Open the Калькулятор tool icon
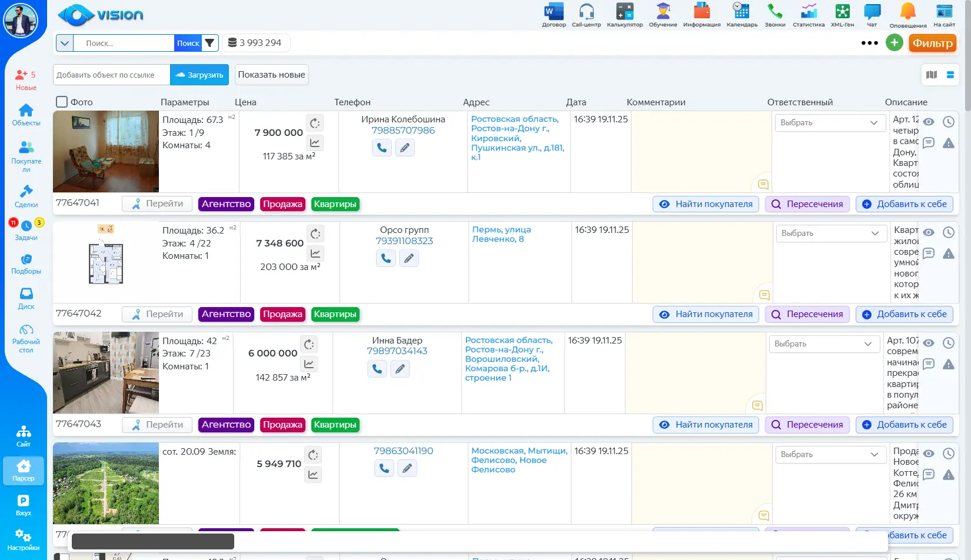Screen dimensions: 971x560 [x=624, y=13]
